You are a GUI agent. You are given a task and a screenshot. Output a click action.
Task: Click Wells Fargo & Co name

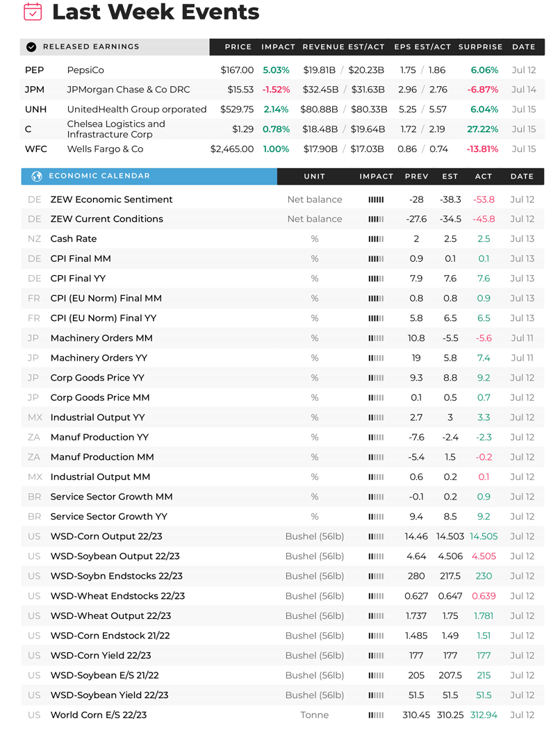[x=106, y=149]
